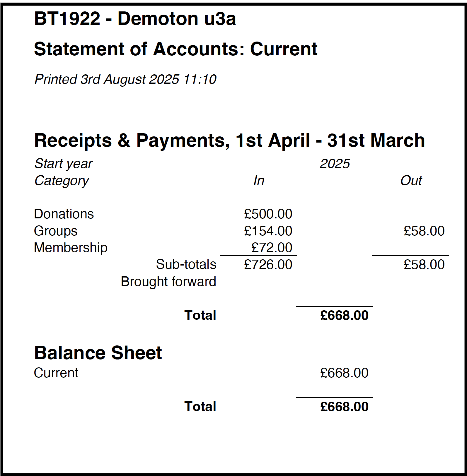Image resolution: width=467 pixels, height=476 pixels.
Task: Select the Groups category row label
Action: [x=56, y=231]
